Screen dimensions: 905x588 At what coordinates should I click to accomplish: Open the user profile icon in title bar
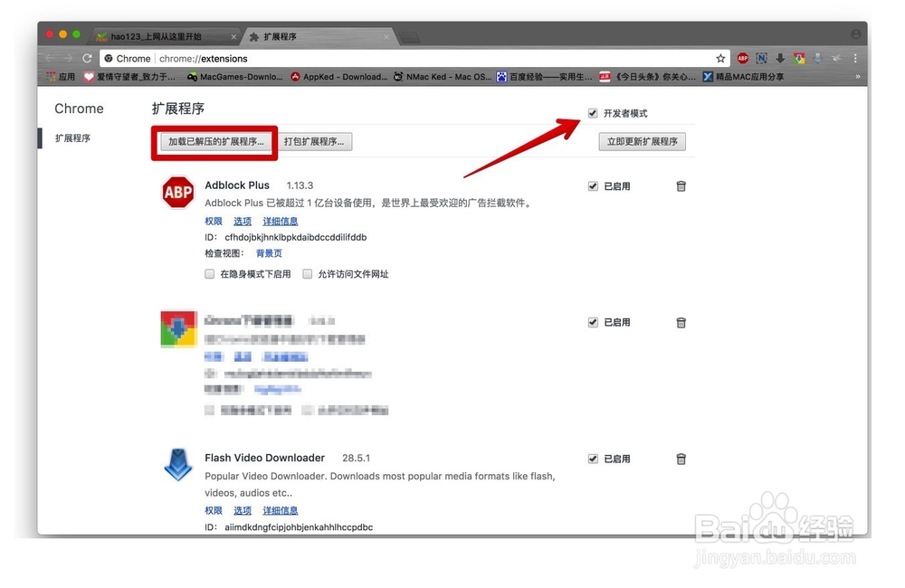pos(855,34)
